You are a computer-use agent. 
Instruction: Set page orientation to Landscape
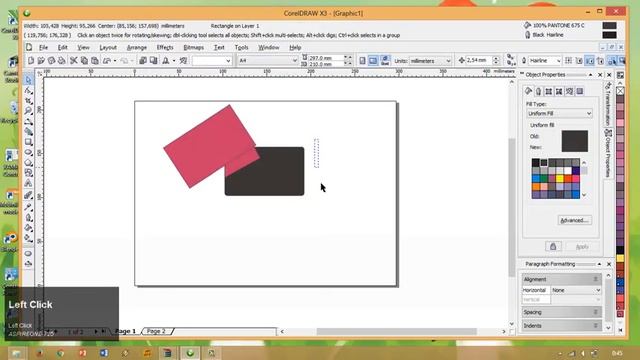coord(373,61)
